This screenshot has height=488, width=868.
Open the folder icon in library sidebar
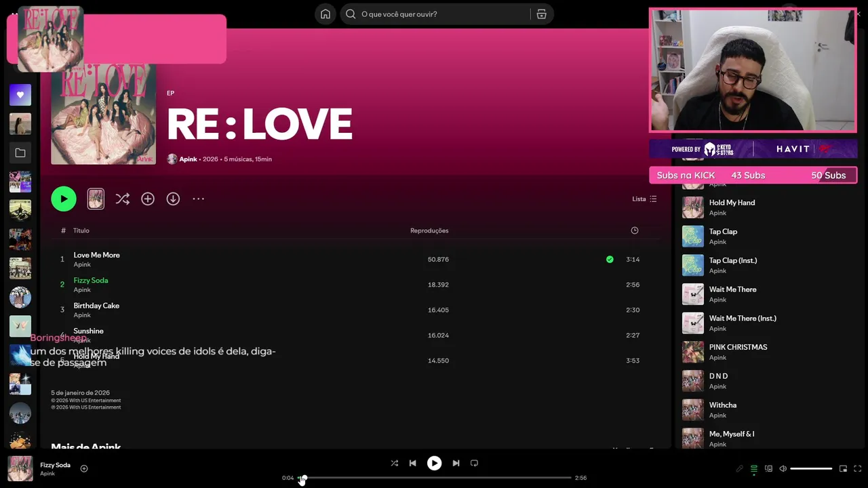coord(20,153)
